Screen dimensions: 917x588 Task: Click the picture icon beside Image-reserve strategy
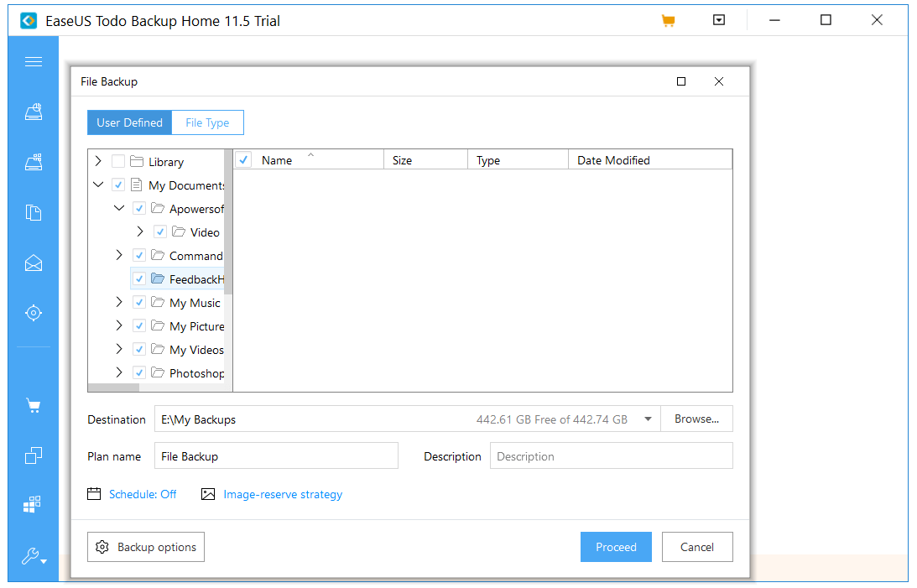click(x=207, y=494)
